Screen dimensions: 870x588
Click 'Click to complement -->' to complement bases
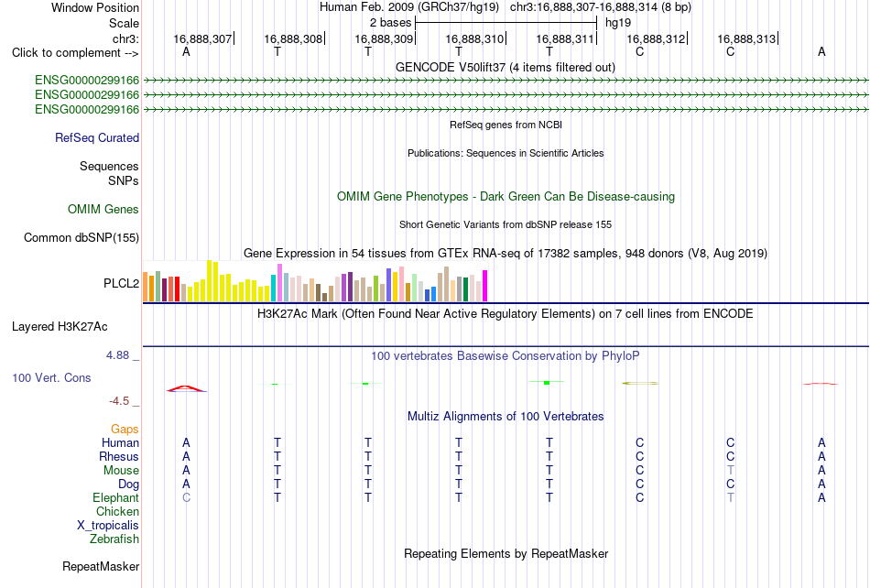[75, 53]
